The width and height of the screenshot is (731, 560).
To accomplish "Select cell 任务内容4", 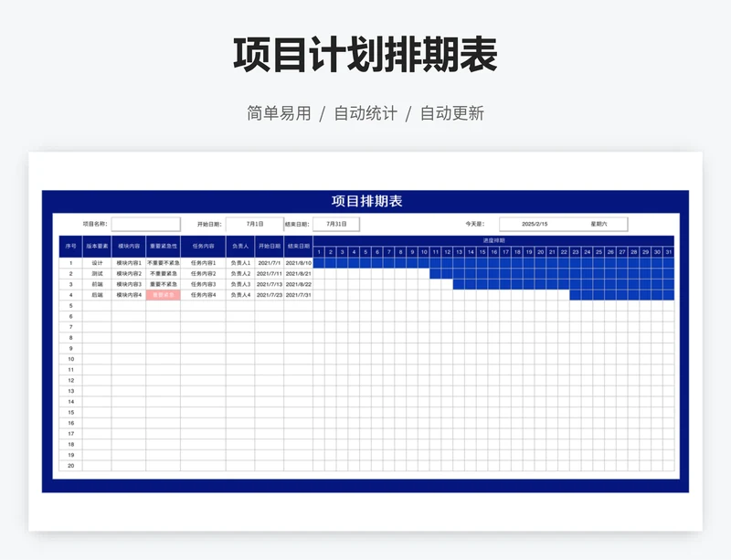I will (x=203, y=295).
